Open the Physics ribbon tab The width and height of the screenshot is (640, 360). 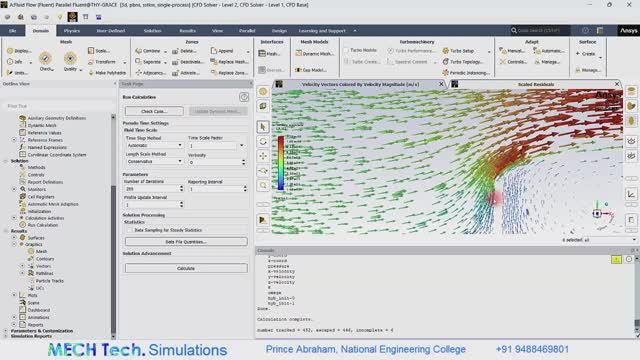[72, 31]
